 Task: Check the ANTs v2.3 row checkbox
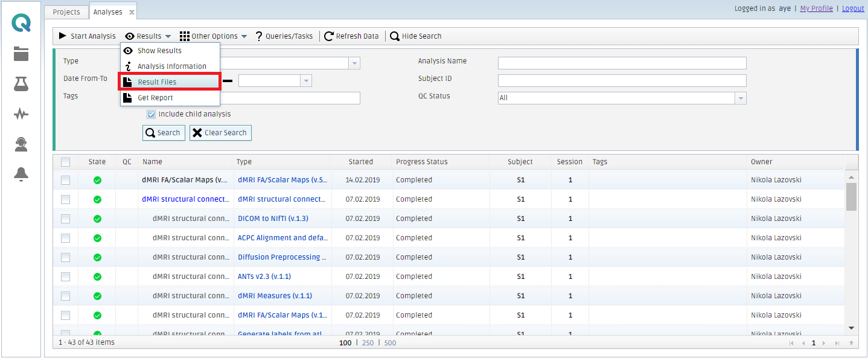click(x=65, y=276)
